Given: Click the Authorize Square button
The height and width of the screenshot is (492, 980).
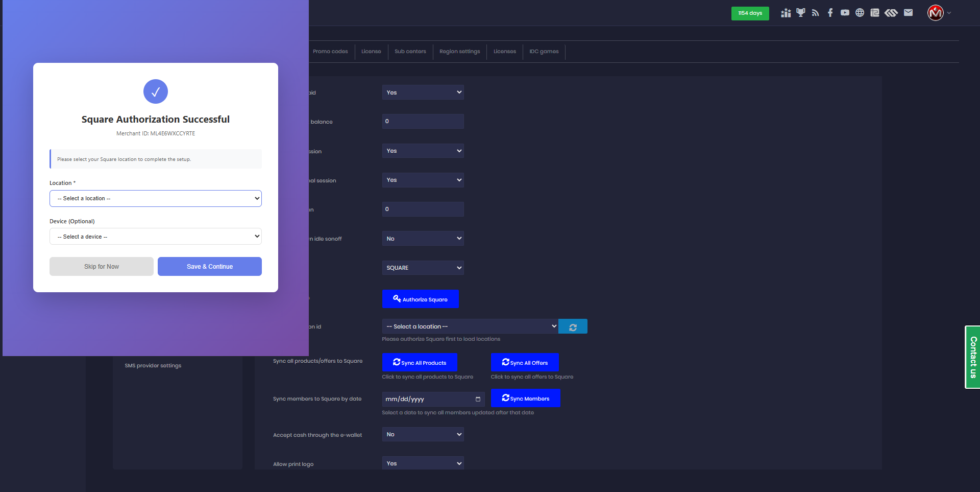Looking at the screenshot, I should [421, 299].
